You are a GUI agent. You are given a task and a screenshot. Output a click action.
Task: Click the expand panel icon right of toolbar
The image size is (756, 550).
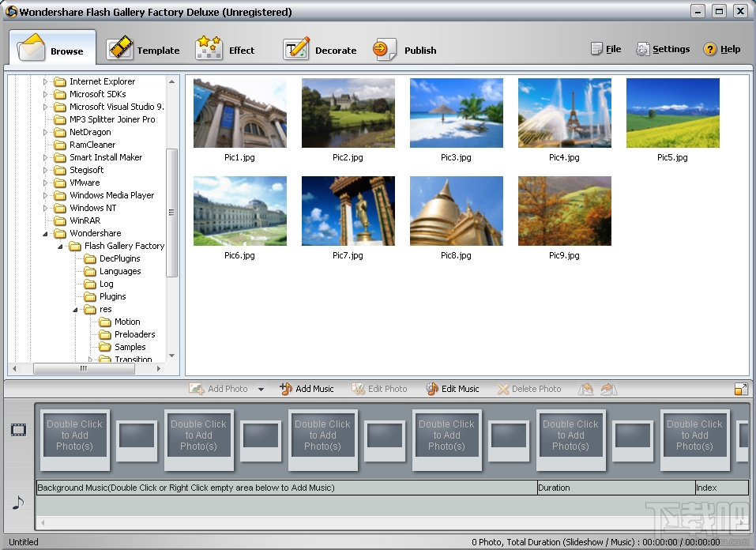[x=740, y=389]
